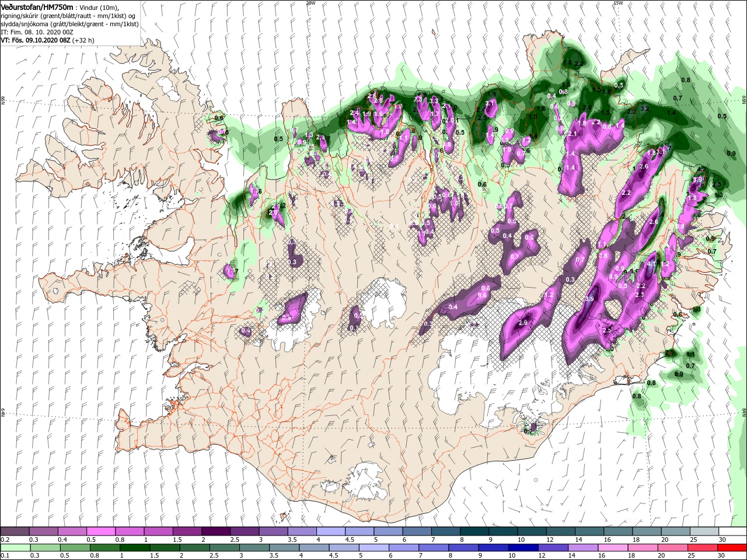
Task: Pick bright pink top-row swatch for 0.5–0.8
Action: [100, 531]
